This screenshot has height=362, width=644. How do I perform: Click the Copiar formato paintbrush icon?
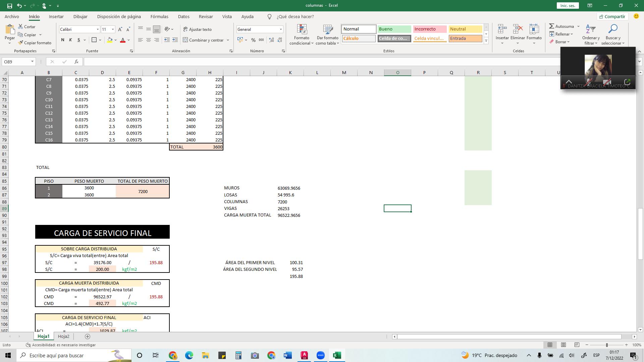pyautogui.click(x=20, y=43)
